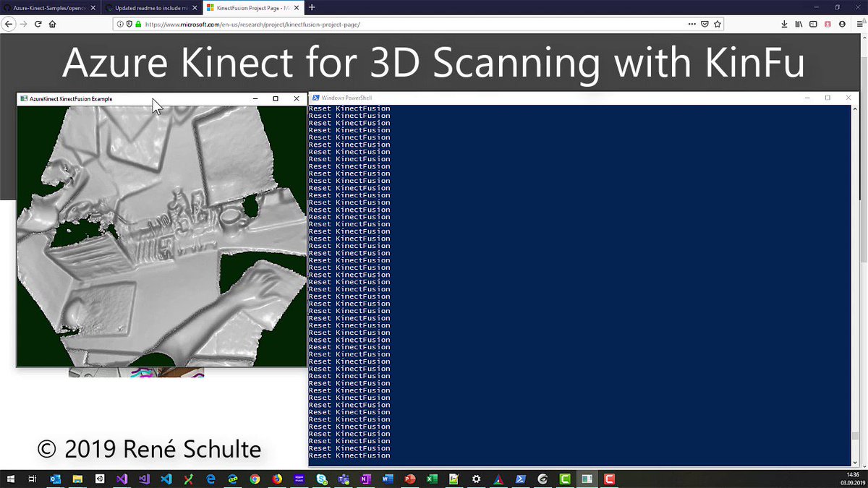Open Skype from taskbar

(x=321, y=479)
